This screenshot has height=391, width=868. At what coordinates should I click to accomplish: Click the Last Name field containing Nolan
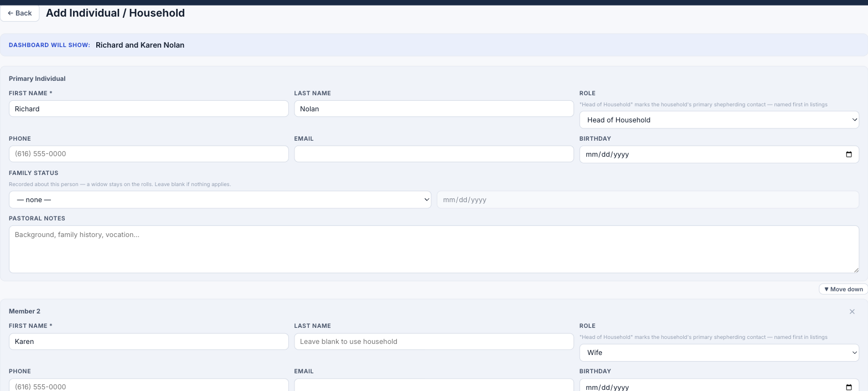point(434,109)
